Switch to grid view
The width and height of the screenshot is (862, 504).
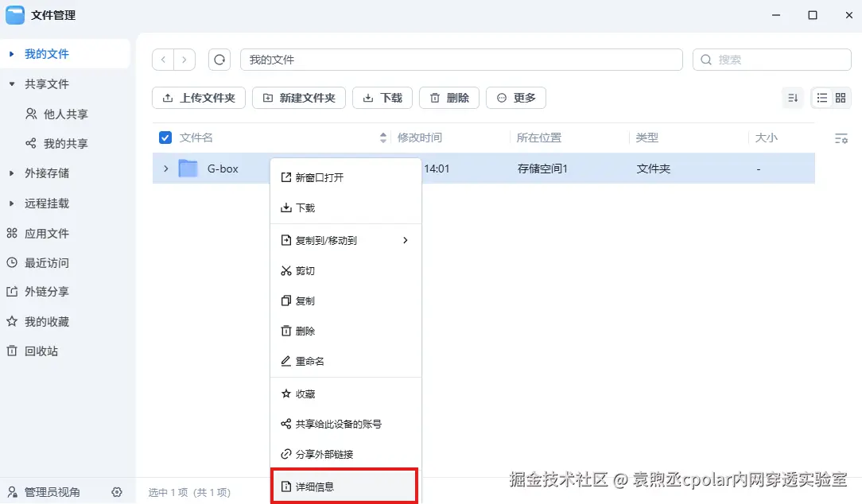click(841, 98)
